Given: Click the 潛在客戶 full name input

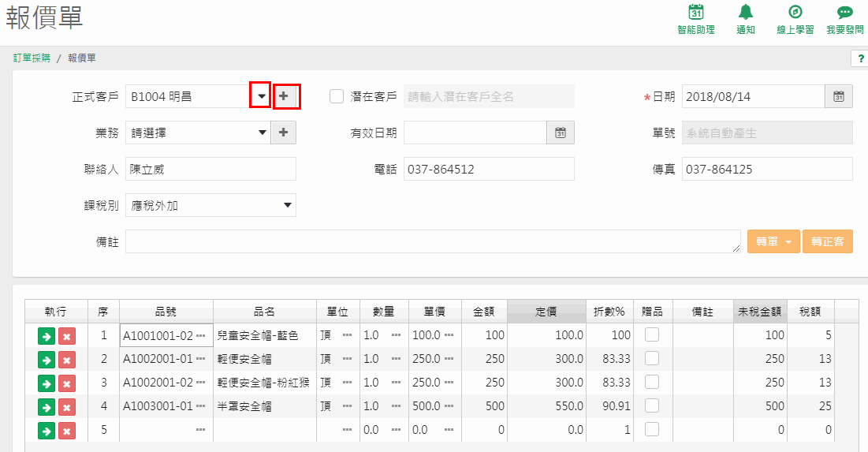Looking at the screenshot, I should (489, 96).
